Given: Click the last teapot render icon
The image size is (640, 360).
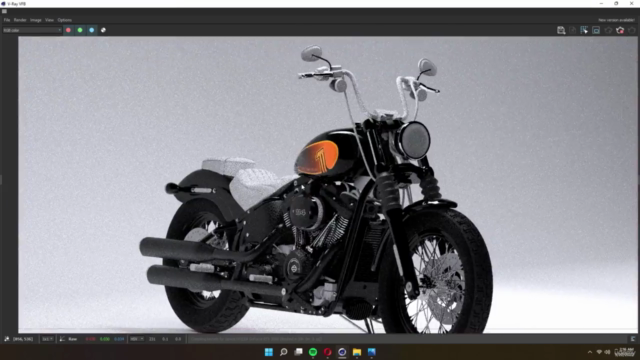Looking at the screenshot, I should click(632, 30).
